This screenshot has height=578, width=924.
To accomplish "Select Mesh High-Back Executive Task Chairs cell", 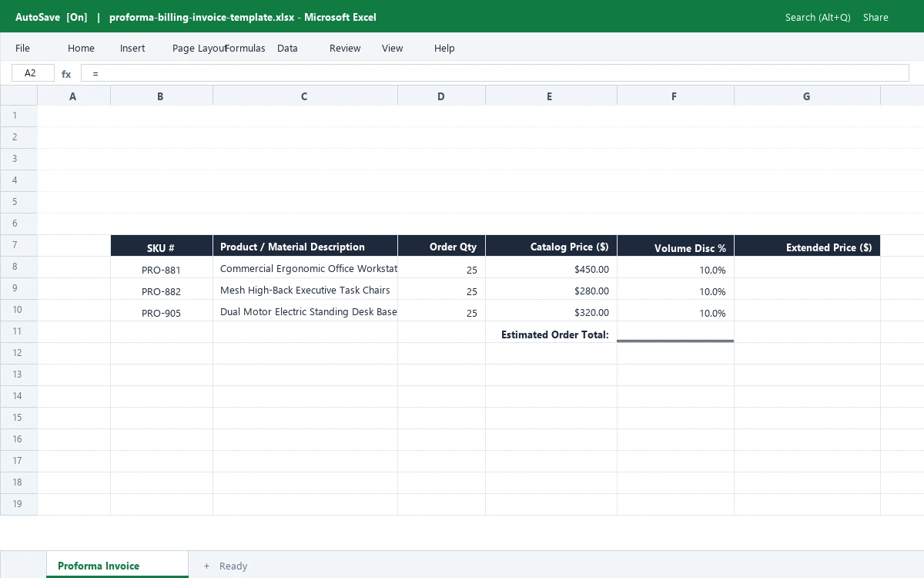I will click(x=305, y=289).
